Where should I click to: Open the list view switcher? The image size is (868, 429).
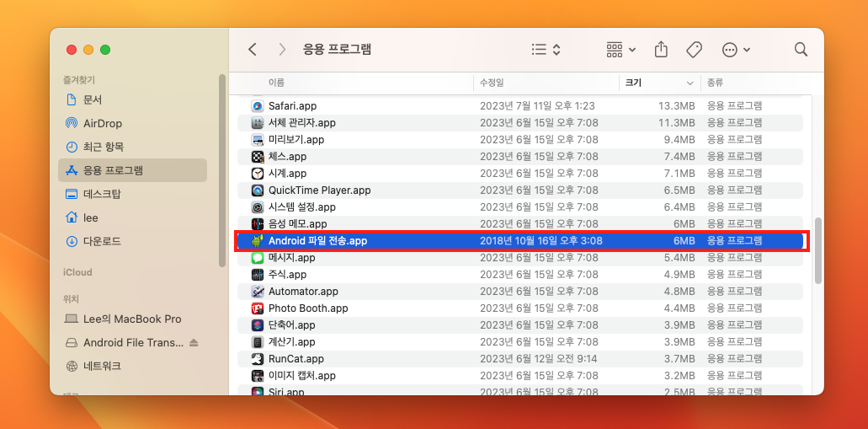tap(546, 50)
